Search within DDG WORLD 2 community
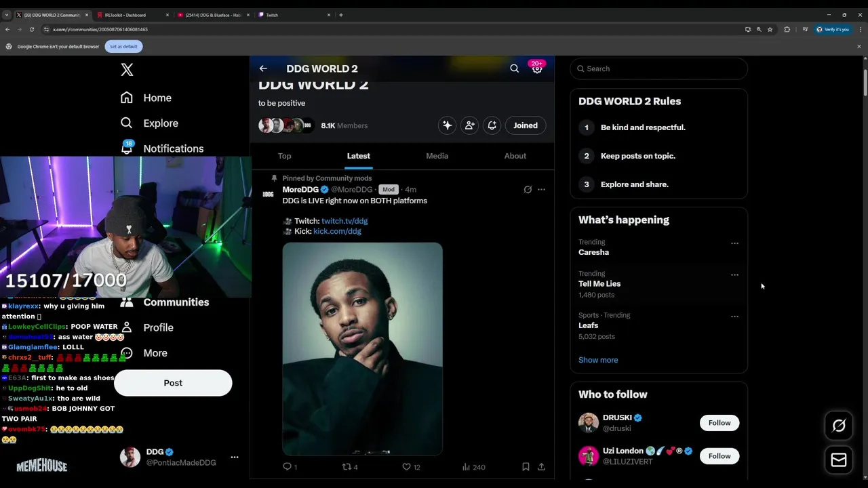The height and width of the screenshot is (488, 868). (x=514, y=68)
